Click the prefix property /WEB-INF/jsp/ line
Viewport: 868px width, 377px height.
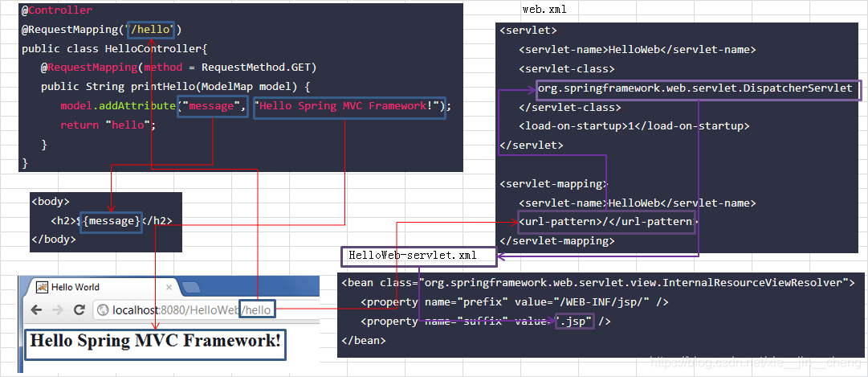514,302
